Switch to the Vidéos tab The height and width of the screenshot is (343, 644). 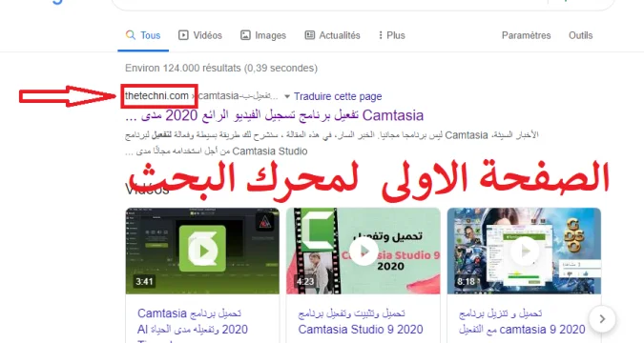coord(200,35)
